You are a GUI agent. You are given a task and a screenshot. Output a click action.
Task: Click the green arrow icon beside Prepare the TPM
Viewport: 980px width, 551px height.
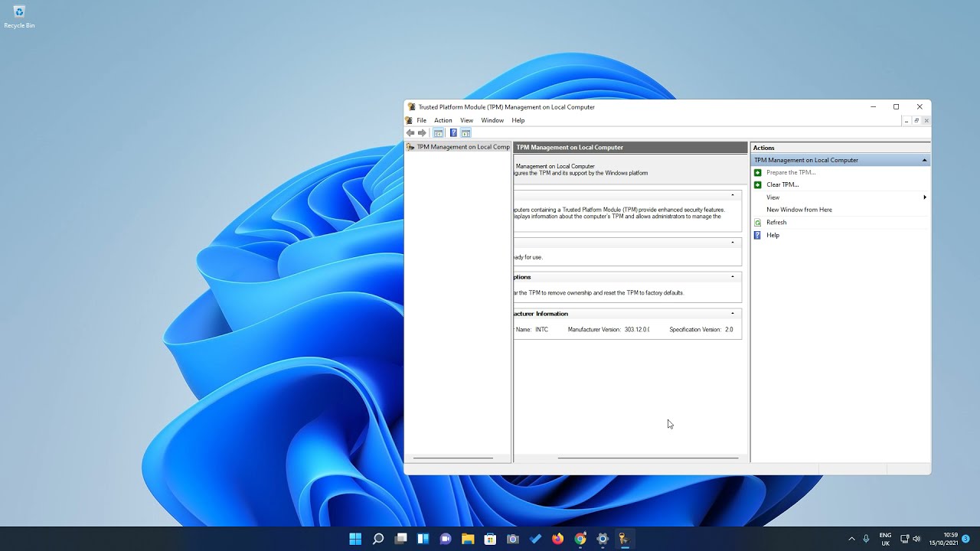tap(758, 172)
